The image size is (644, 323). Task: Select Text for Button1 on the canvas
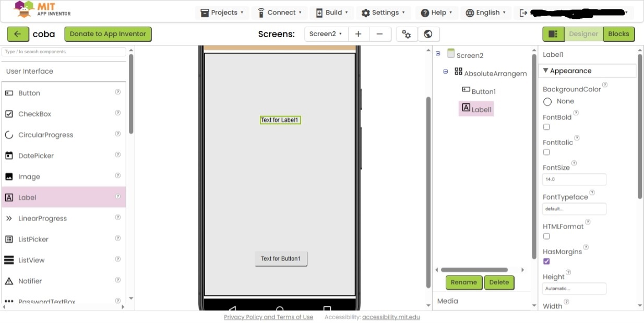(281, 259)
